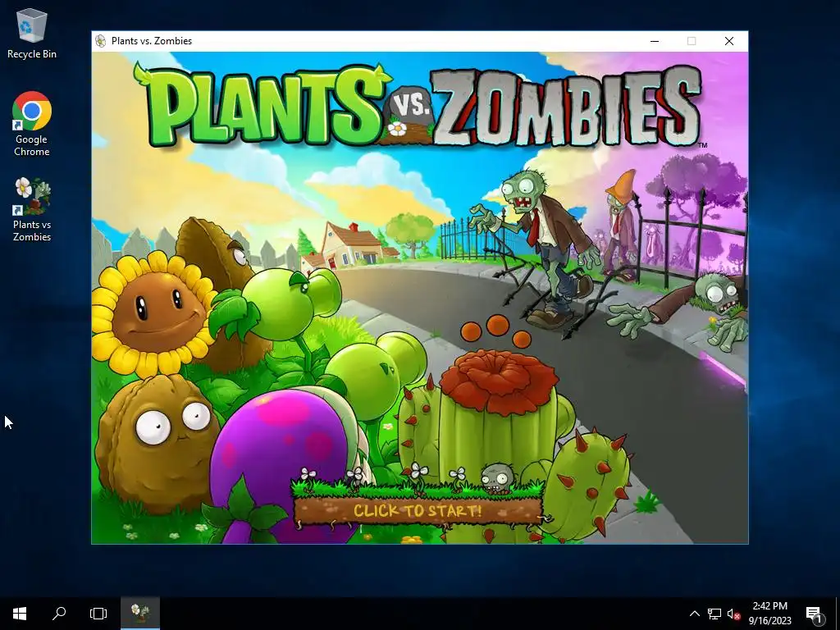
Task: Select the Google Chrome desktop shortcut
Action: click(x=32, y=125)
